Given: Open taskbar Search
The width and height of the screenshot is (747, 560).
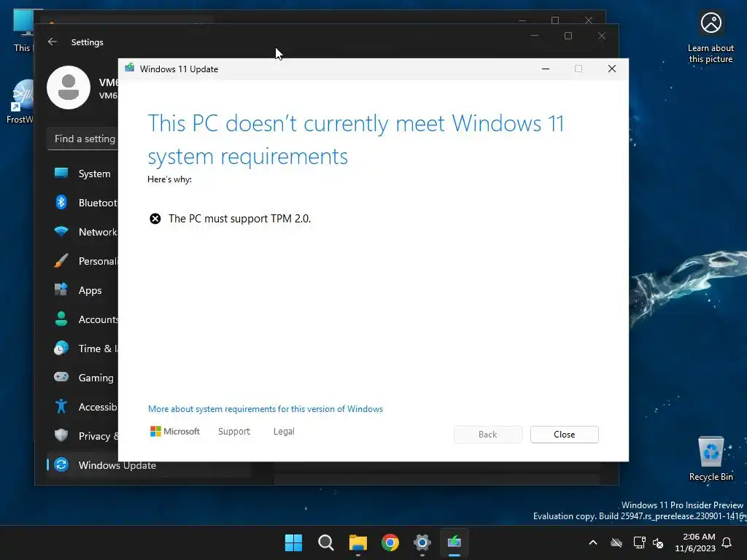Looking at the screenshot, I should (326, 542).
